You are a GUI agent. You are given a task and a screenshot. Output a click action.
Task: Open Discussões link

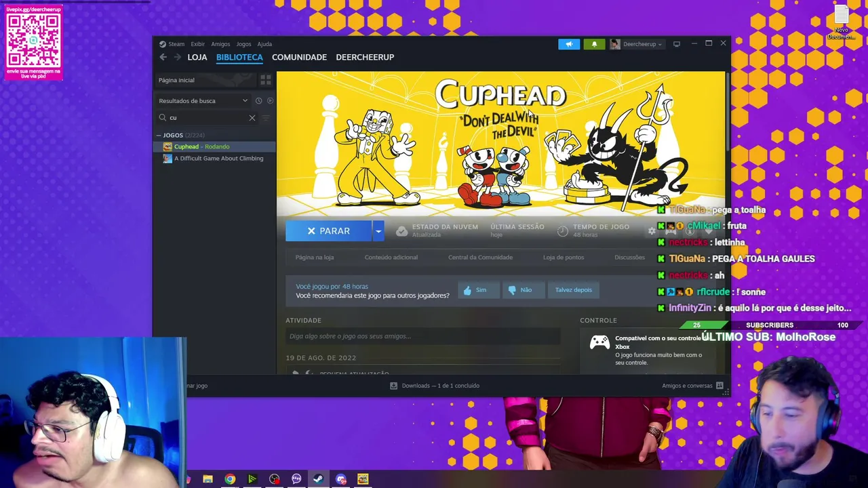629,258
